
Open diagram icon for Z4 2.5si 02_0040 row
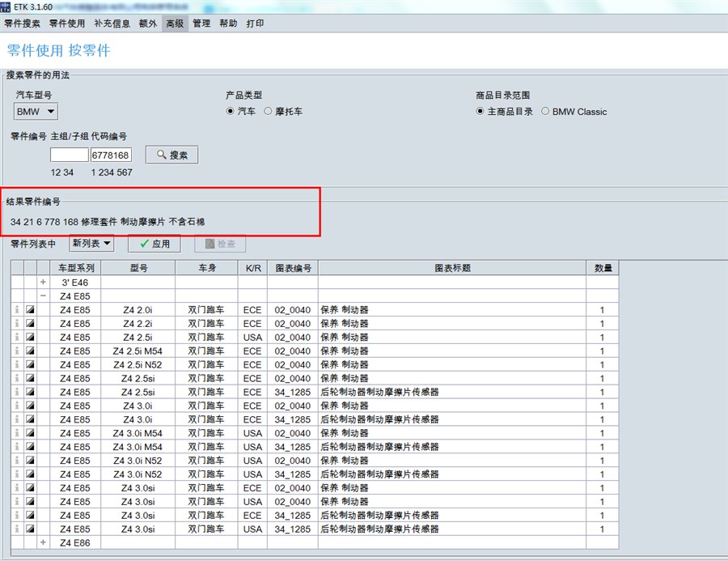[30, 378]
